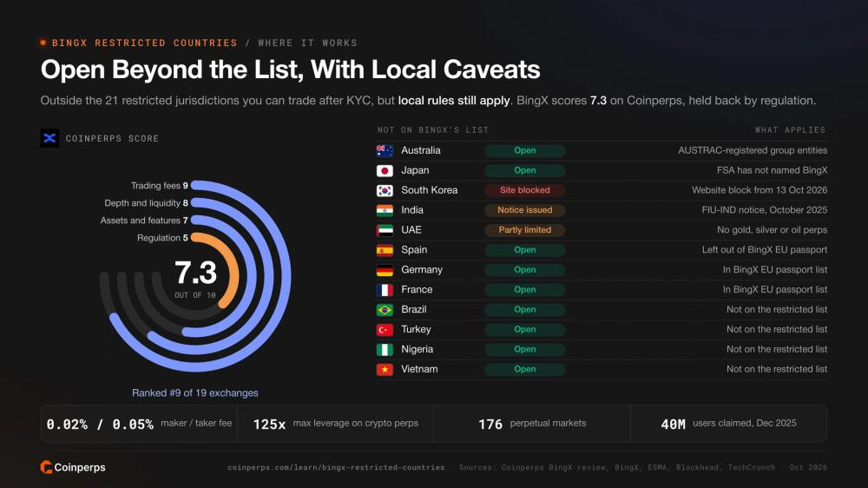Viewport: 868px width, 488px height.
Task: Click the BINGX RESTRICTED COUNTRIES breadcrumb text
Action: click(x=144, y=43)
